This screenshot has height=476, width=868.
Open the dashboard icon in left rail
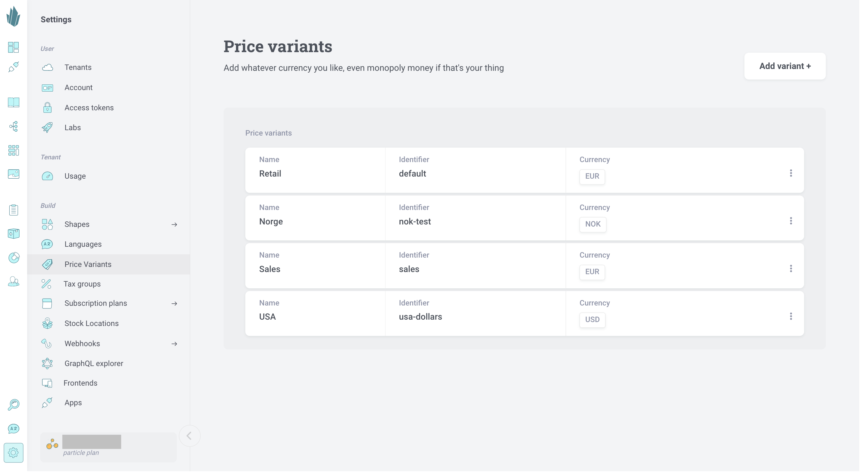point(14,47)
